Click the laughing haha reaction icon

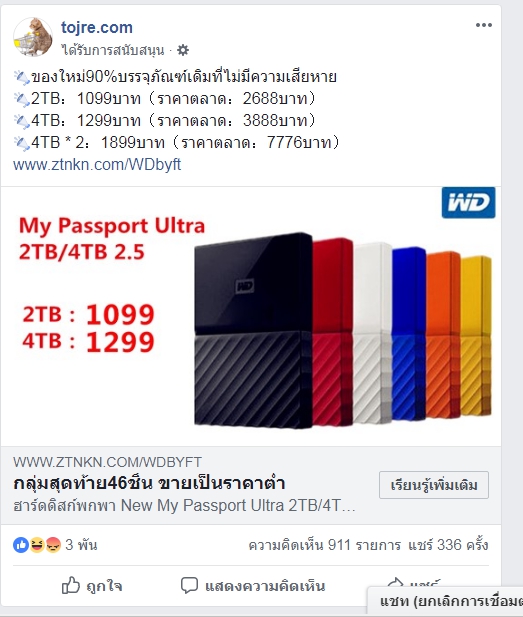37,545
